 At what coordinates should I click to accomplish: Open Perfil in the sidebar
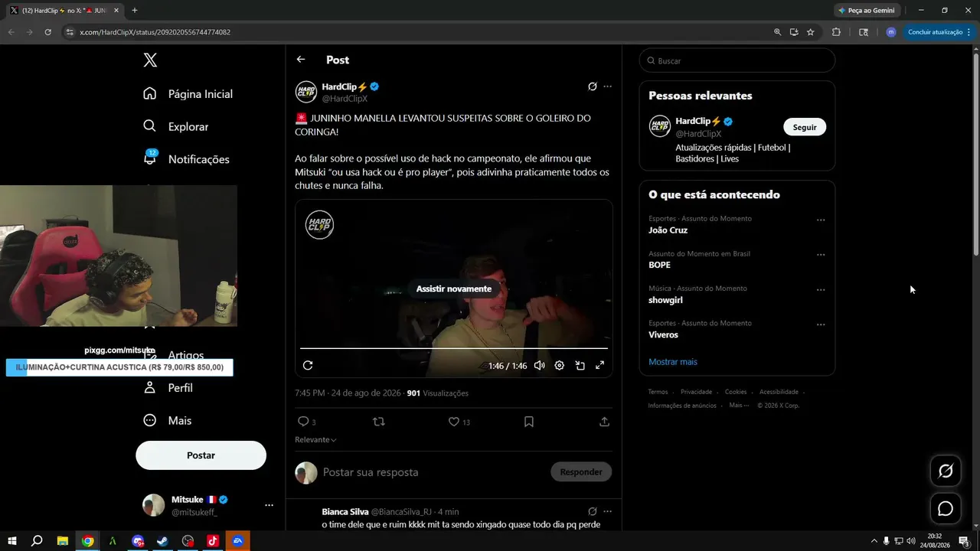(168, 388)
